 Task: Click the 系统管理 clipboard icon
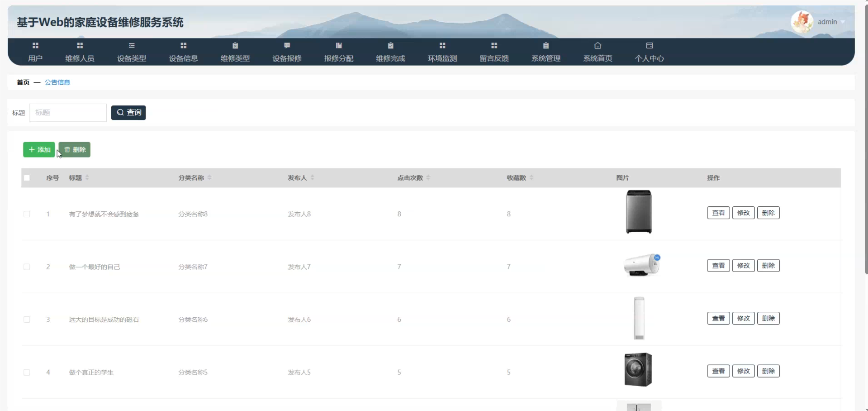546,45
